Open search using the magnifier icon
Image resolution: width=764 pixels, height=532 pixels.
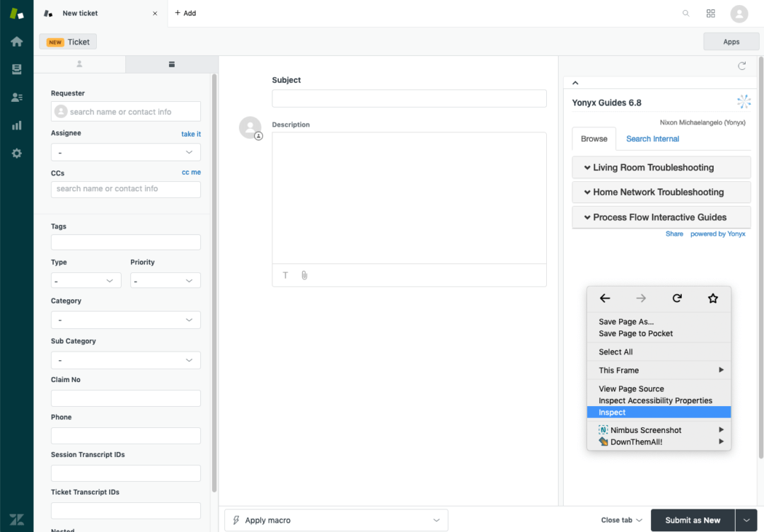[685, 13]
